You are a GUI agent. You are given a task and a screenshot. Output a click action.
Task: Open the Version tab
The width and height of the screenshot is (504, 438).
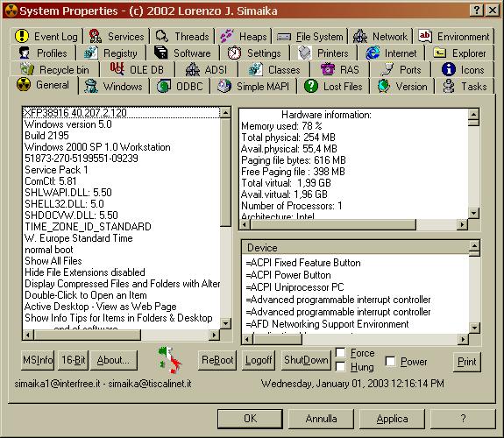402,87
